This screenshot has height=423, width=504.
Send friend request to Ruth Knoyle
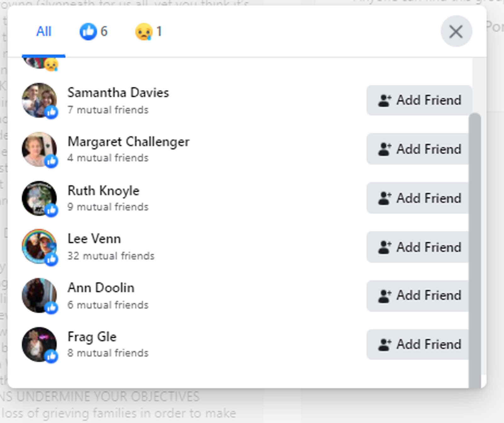coord(418,198)
